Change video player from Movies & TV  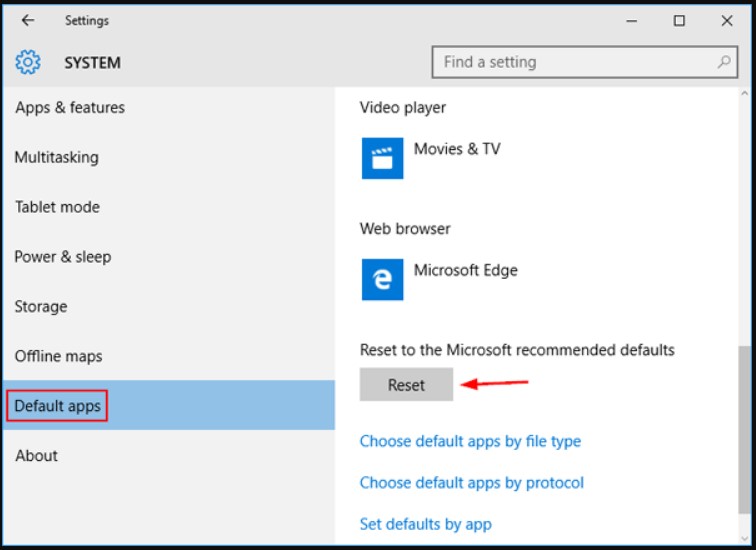[x=431, y=158]
